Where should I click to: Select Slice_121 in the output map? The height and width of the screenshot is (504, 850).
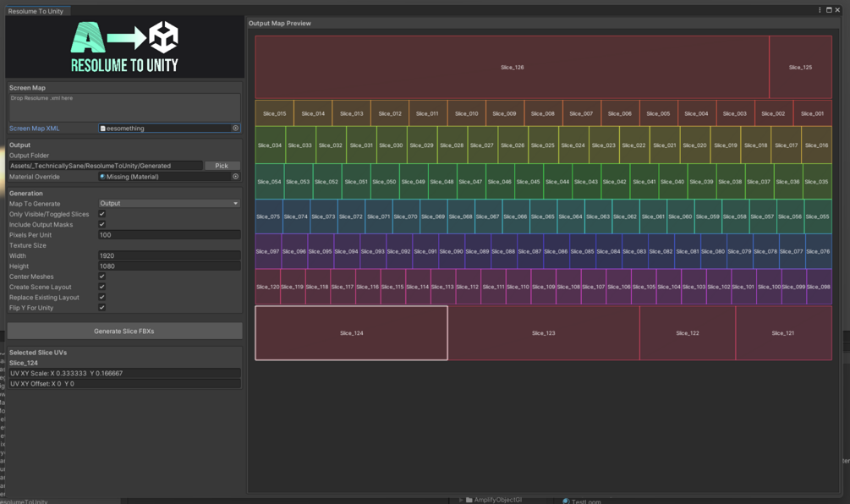783,332
